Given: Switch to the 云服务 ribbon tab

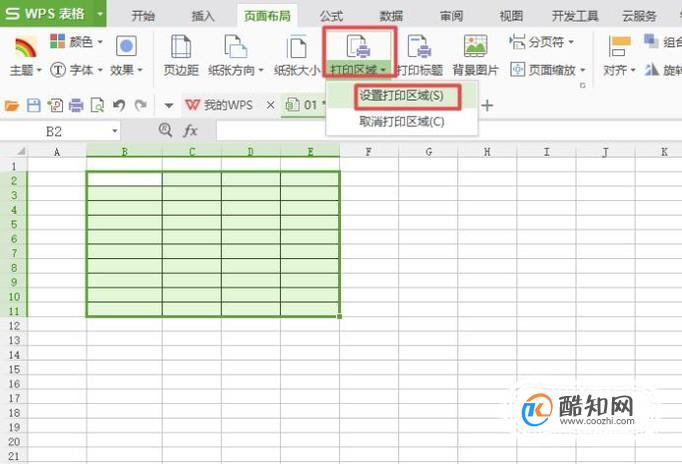Looking at the screenshot, I should coord(639,16).
